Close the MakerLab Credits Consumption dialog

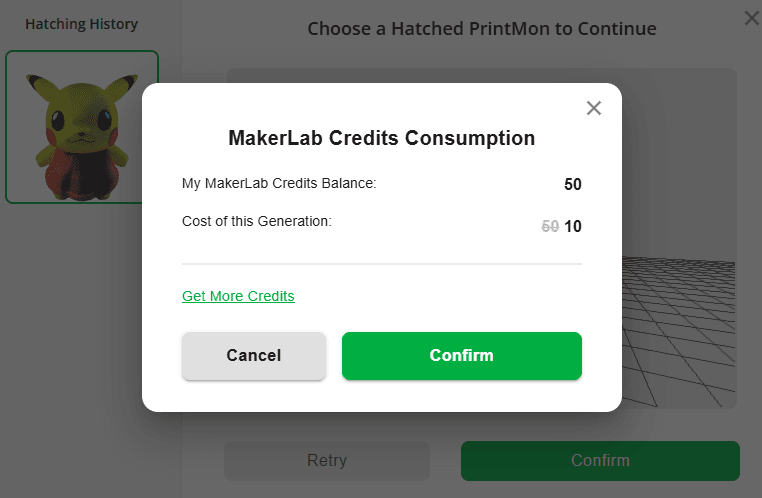pos(594,108)
